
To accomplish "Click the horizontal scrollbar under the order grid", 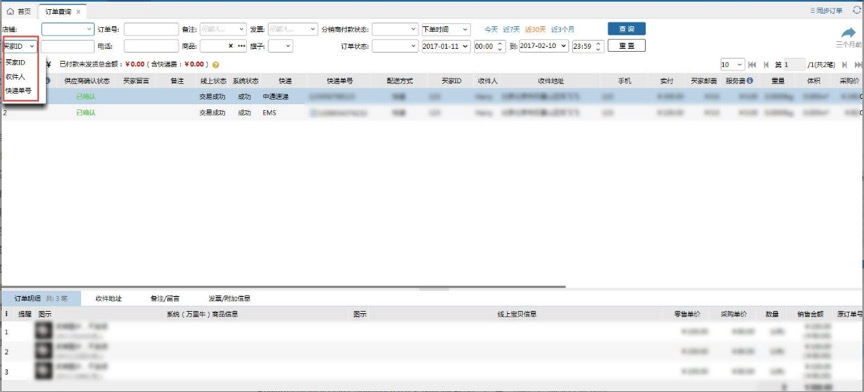I will tap(284, 287).
